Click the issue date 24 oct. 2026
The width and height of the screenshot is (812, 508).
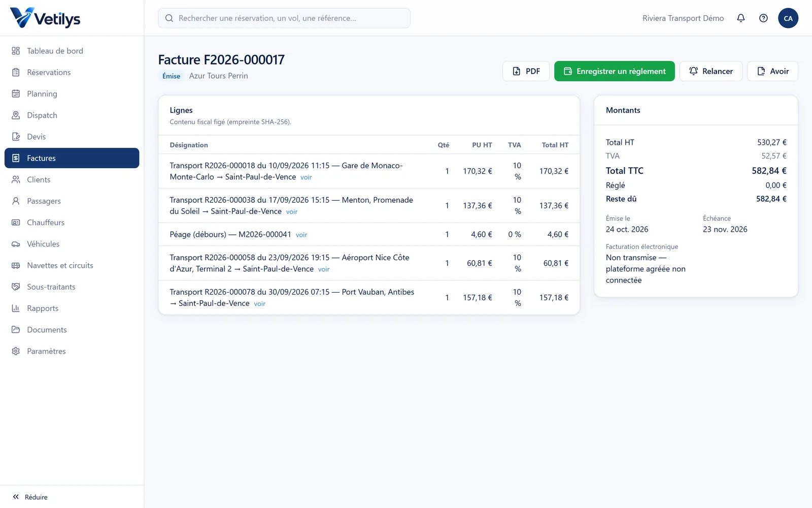(x=627, y=229)
